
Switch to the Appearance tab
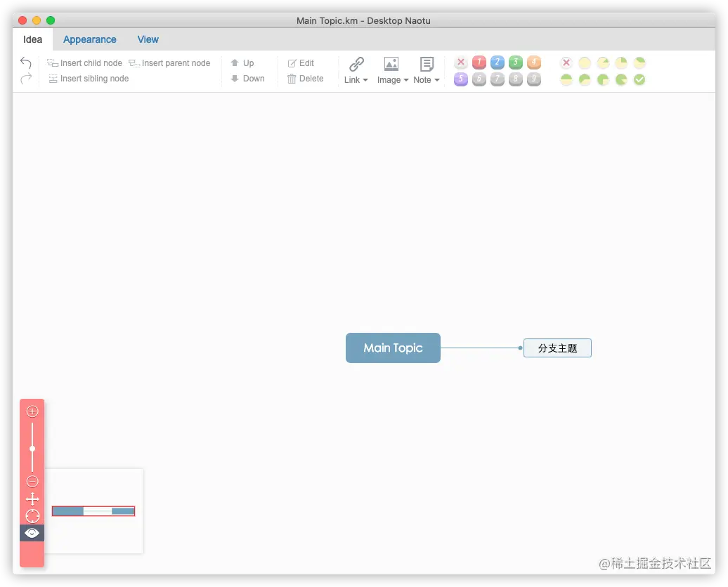[x=90, y=39]
